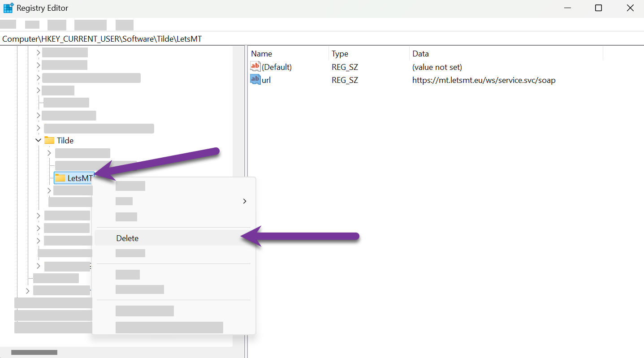644x358 pixels.
Task: Collapse the Tilde key in the tree
Action: (38, 140)
